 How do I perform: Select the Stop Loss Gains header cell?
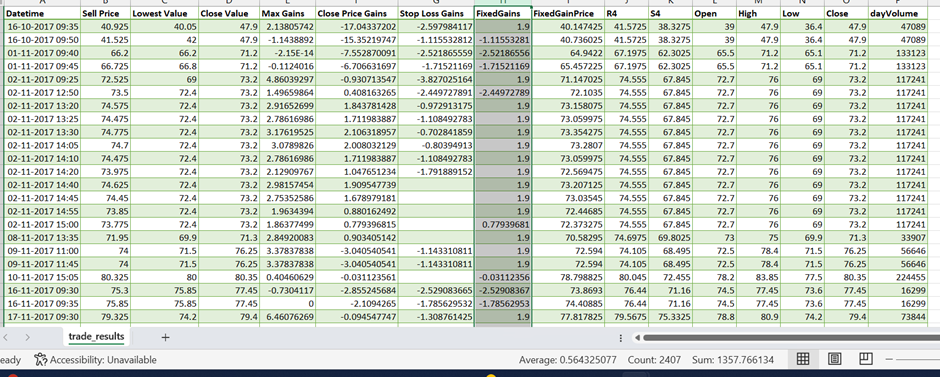coord(436,13)
